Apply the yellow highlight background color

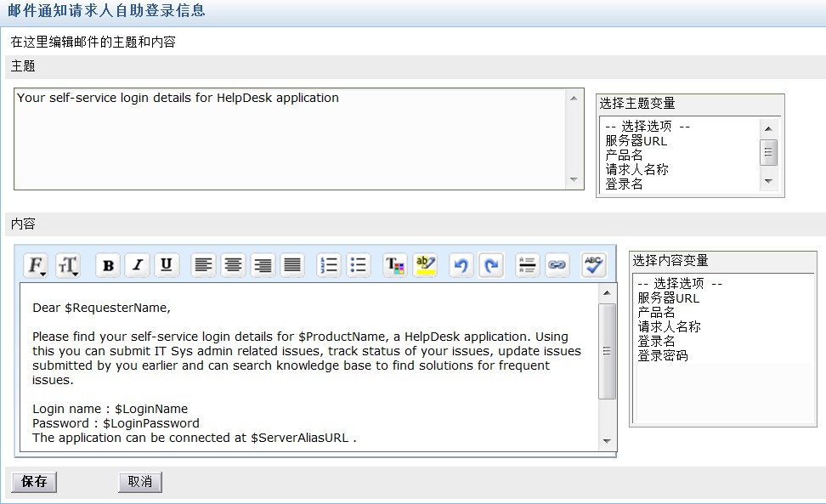pyautogui.click(x=425, y=265)
